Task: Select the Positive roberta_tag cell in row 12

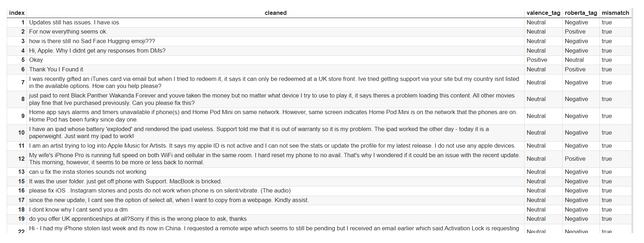Action: pyautogui.click(x=575, y=159)
